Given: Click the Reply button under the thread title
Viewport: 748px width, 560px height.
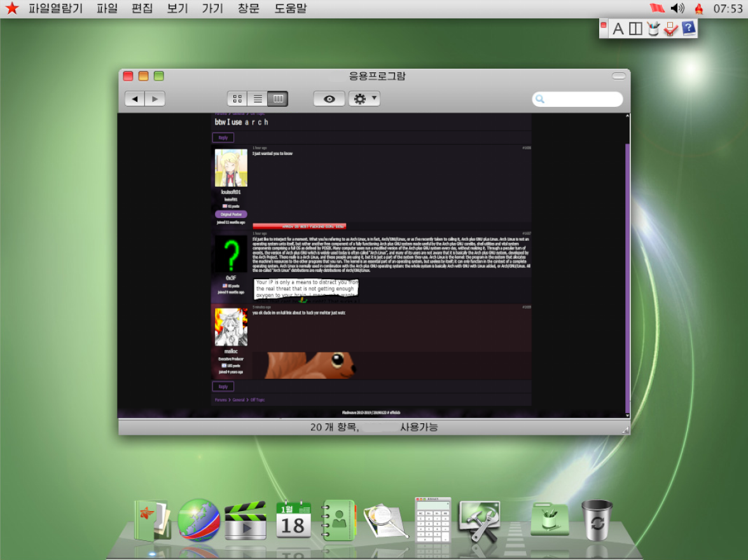Looking at the screenshot, I should (223, 138).
